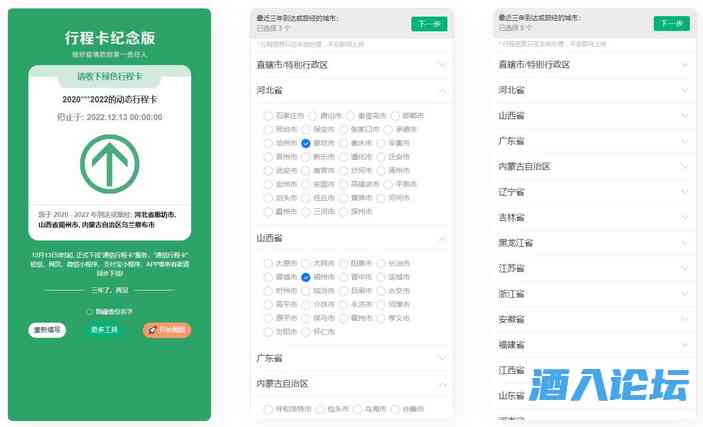The image size is (703, 427).
Task: Expand 浙江省 in the right panel
Action: (x=682, y=294)
